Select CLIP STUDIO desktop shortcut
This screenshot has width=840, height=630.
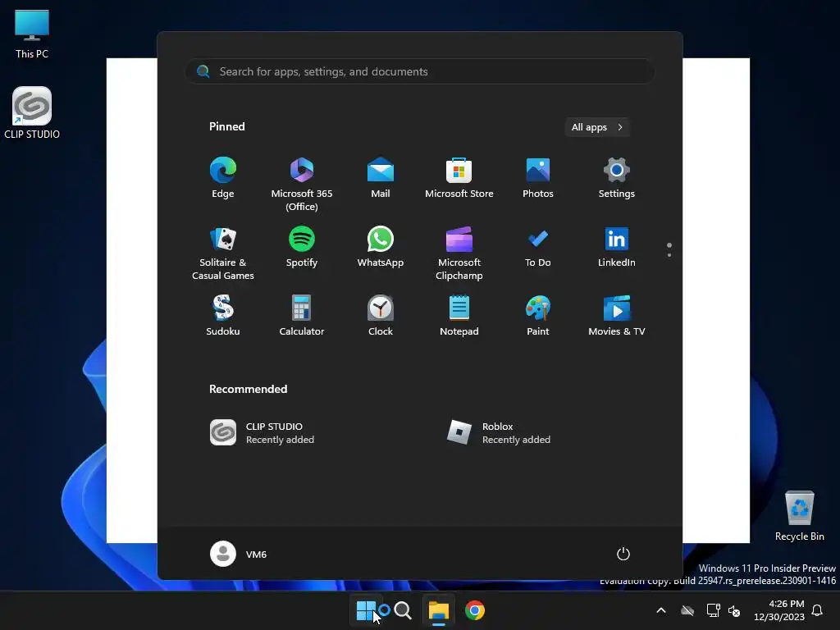(32, 113)
